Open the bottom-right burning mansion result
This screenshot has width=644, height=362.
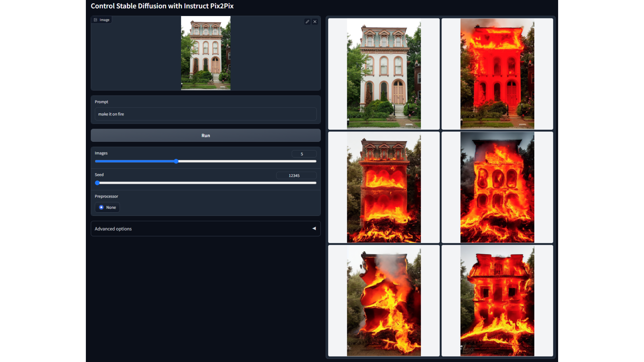point(497,300)
